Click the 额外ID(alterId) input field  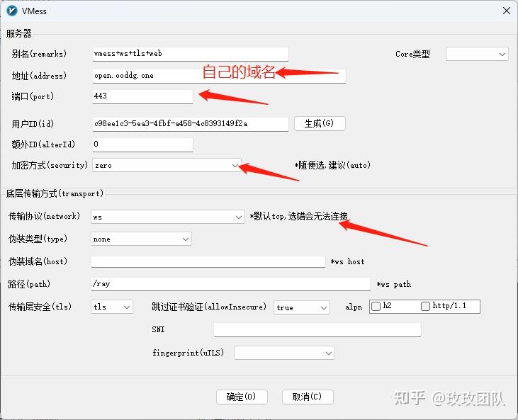click(x=142, y=144)
